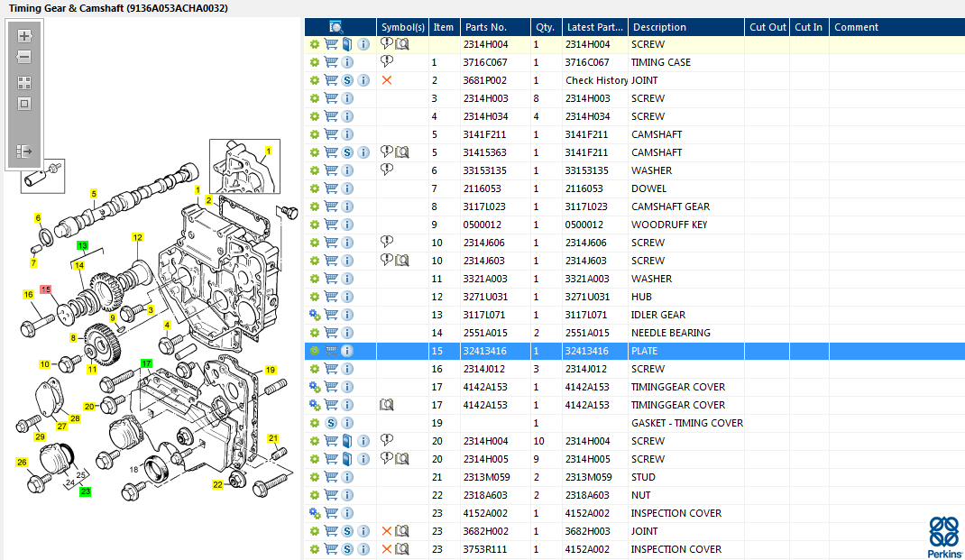Sort by Description column header
Viewport: 965px width, 560px height.
pos(685,27)
